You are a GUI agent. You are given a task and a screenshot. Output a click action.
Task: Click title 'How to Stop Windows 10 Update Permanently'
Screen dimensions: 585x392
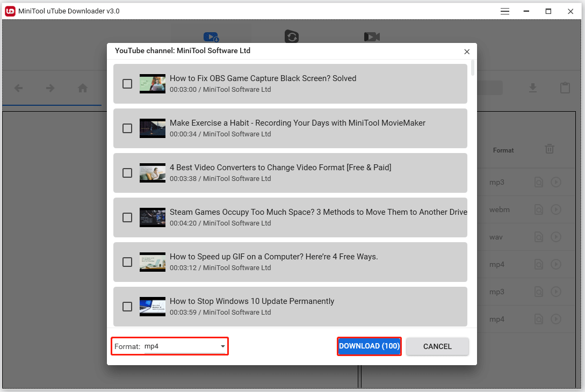(x=252, y=301)
